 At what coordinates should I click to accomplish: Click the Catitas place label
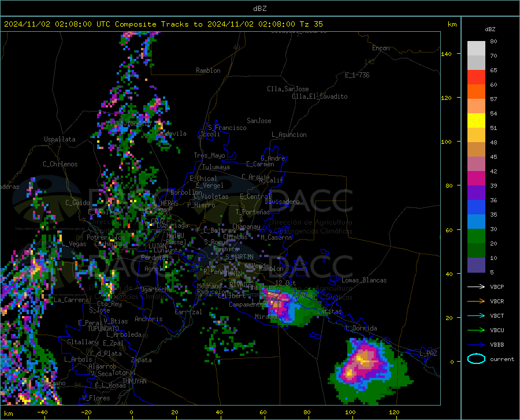tap(329, 311)
